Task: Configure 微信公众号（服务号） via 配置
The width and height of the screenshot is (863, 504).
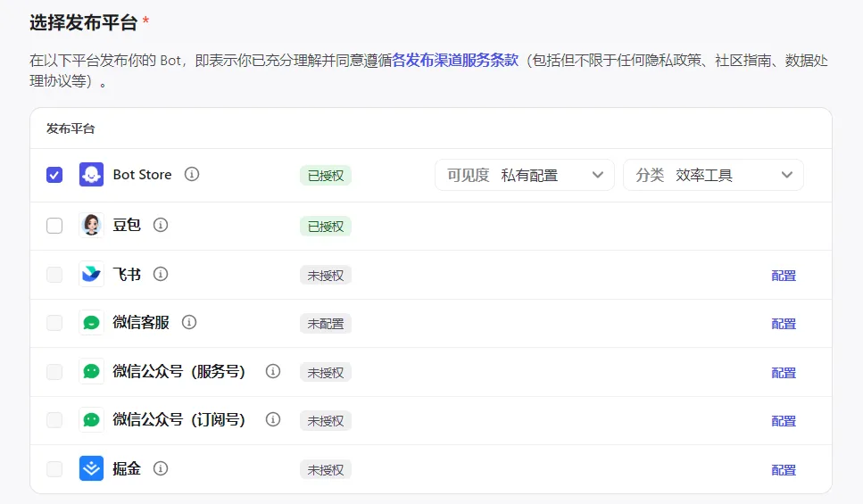Action: tap(784, 373)
